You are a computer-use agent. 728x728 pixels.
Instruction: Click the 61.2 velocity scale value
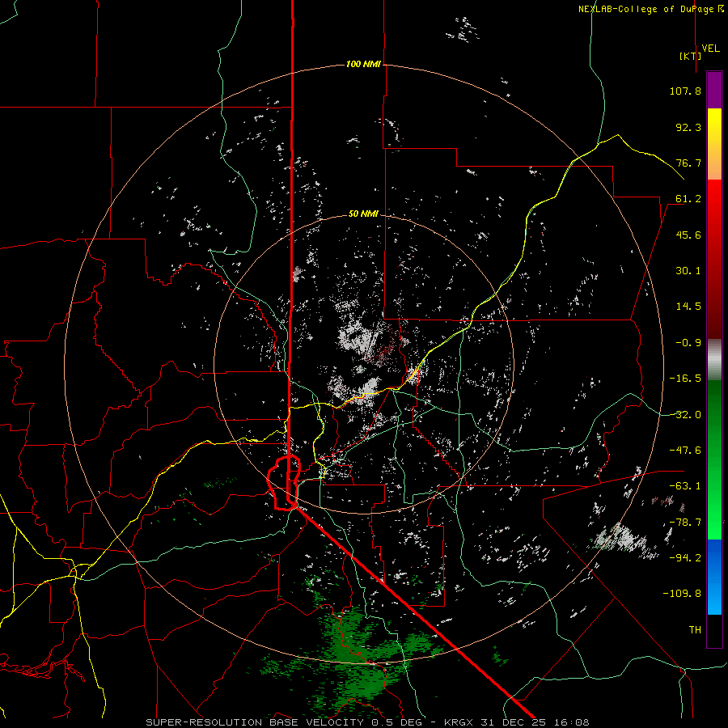688,199
